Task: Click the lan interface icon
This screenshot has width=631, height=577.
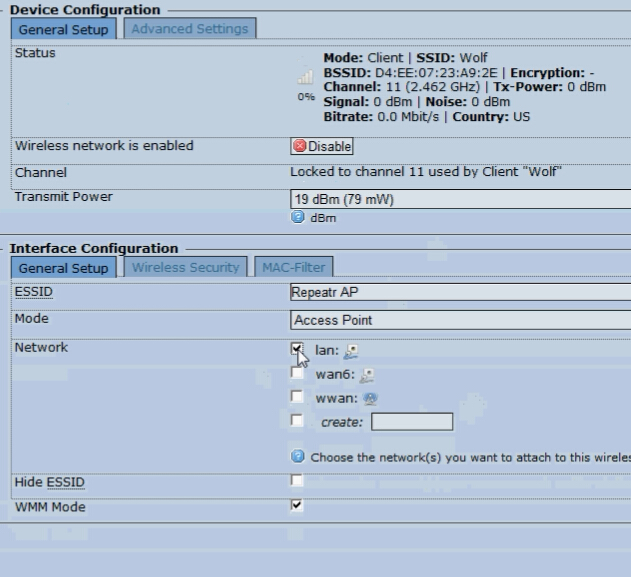Action: pyautogui.click(x=351, y=351)
